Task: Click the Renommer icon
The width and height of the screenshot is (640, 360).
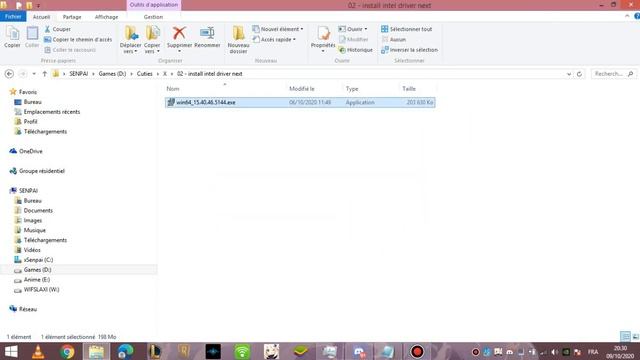Action: [x=207, y=38]
